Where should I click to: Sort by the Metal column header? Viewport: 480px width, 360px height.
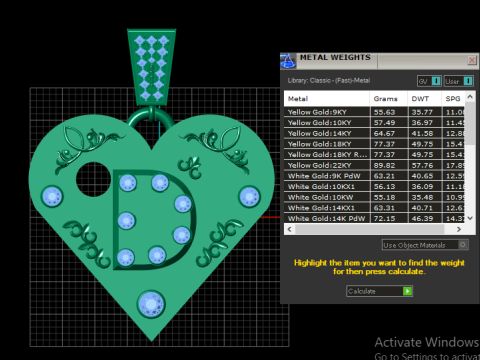point(327,99)
